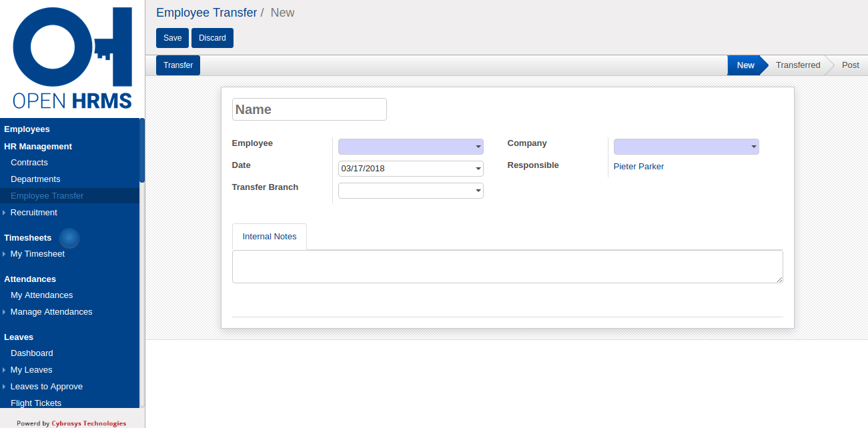The height and width of the screenshot is (428, 868).
Task: Discard the new transfer form
Action: click(x=212, y=38)
